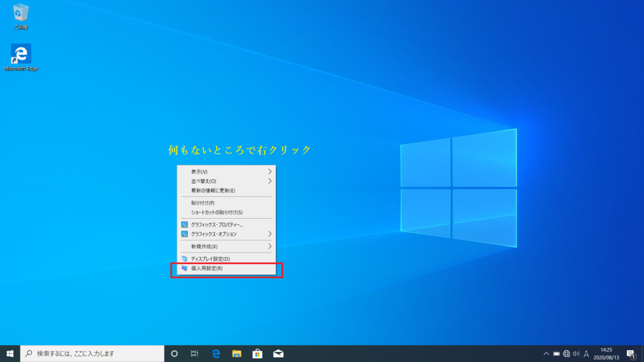The width and height of the screenshot is (644, 362).
Task: Click the magnifier icon in search box
Action: click(29, 353)
